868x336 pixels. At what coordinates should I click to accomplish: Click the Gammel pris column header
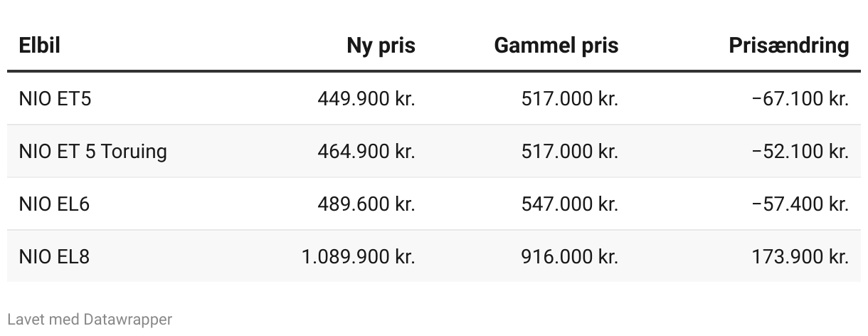point(556,46)
